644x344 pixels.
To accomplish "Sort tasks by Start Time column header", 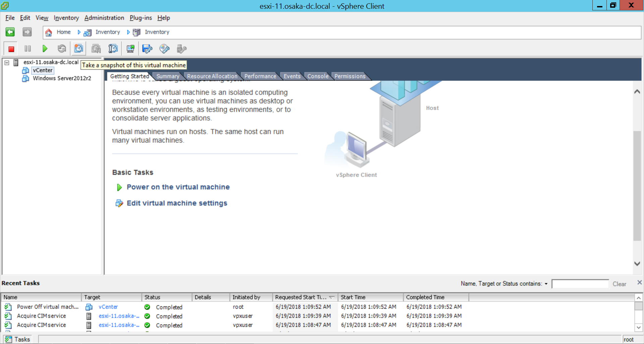I will point(371,297).
